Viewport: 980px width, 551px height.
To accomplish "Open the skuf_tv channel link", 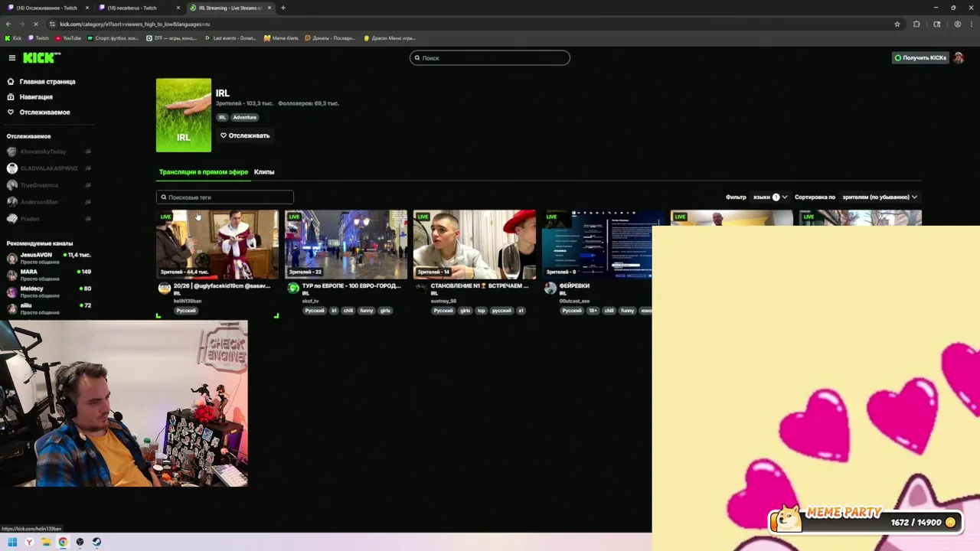I will pyautogui.click(x=310, y=302).
